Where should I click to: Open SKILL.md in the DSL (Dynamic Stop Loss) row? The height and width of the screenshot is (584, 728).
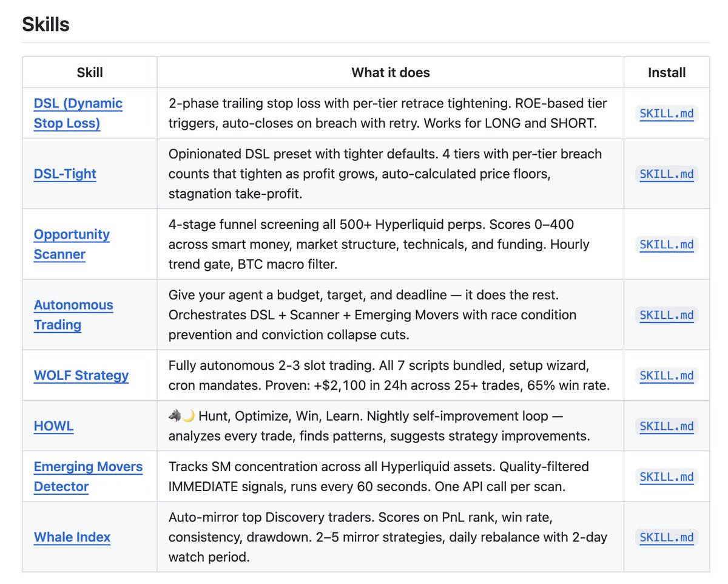[667, 114]
